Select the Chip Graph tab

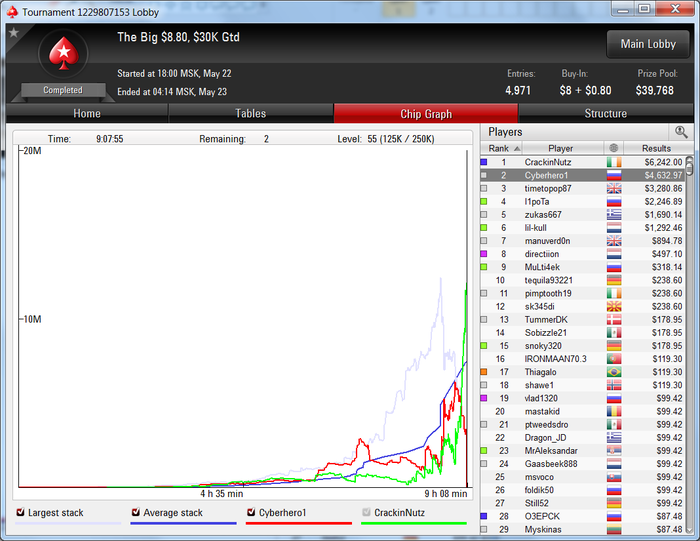click(x=426, y=113)
